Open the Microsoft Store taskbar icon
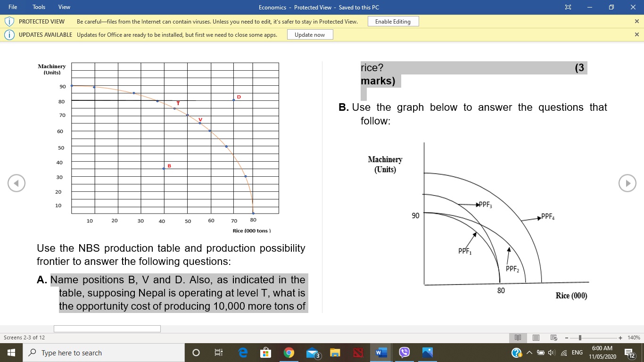The height and width of the screenshot is (362, 644). (x=265, y=352)
